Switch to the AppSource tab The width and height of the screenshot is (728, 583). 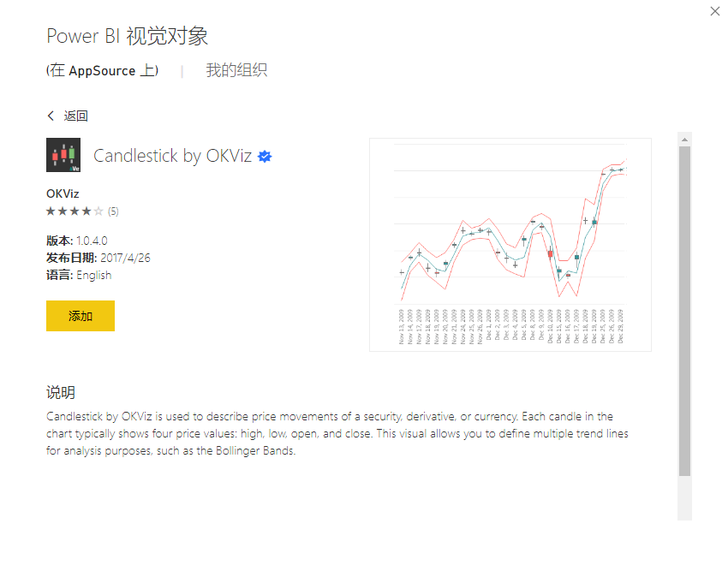(102, 71)
